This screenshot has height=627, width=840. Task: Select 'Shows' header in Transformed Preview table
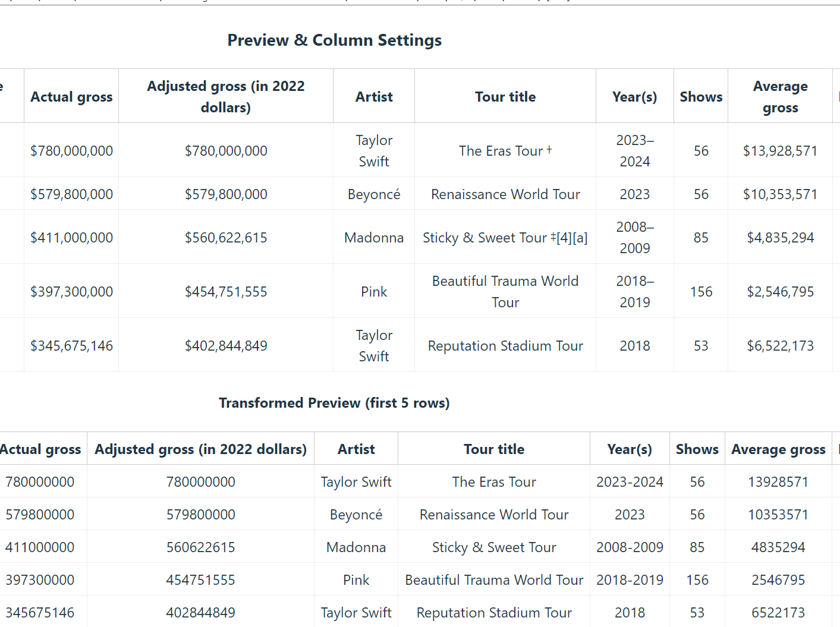697,449
